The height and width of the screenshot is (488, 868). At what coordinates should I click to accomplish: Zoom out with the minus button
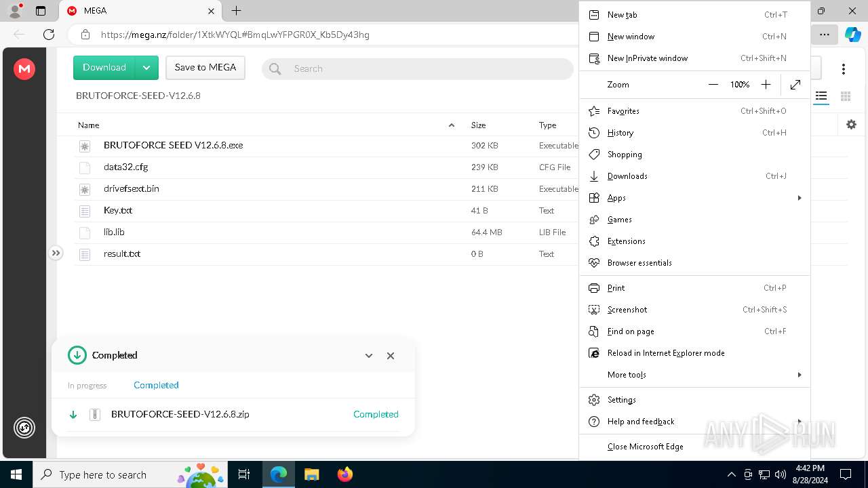713,85
